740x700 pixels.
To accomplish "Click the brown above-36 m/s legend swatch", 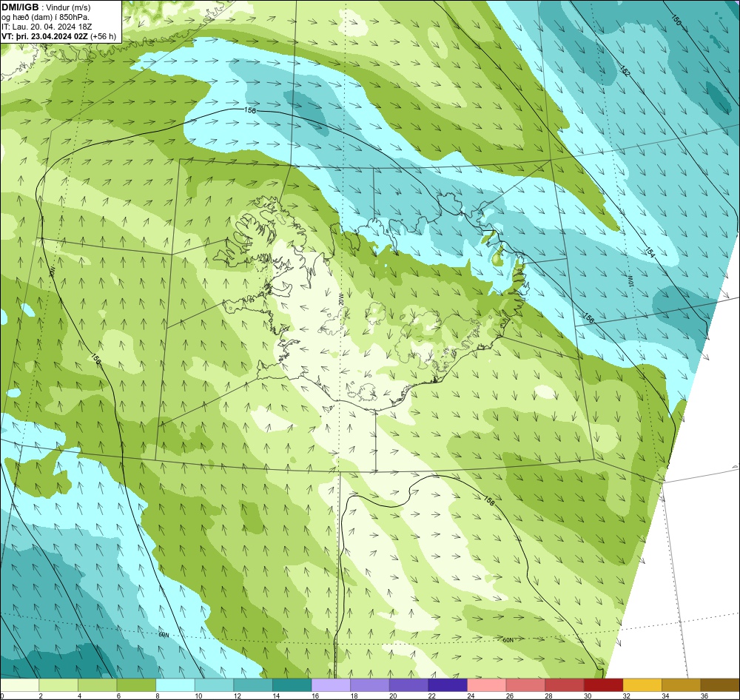I will pos(720,685).
